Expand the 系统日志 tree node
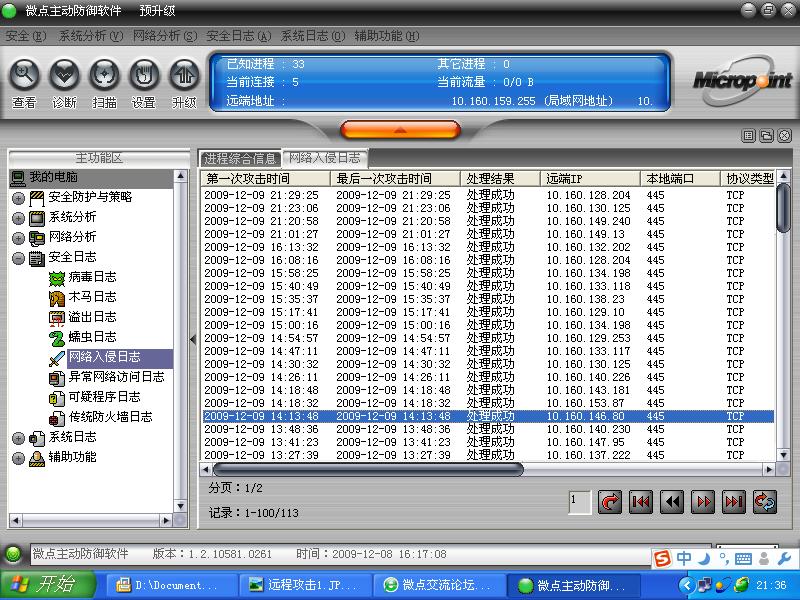 pos(18,438)
